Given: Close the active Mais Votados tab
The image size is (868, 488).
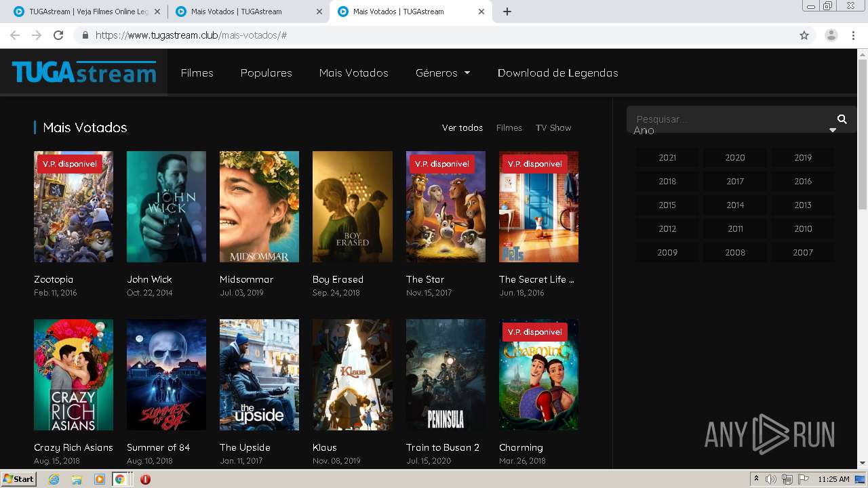Looking at the screenshot, I should (481, 12).
